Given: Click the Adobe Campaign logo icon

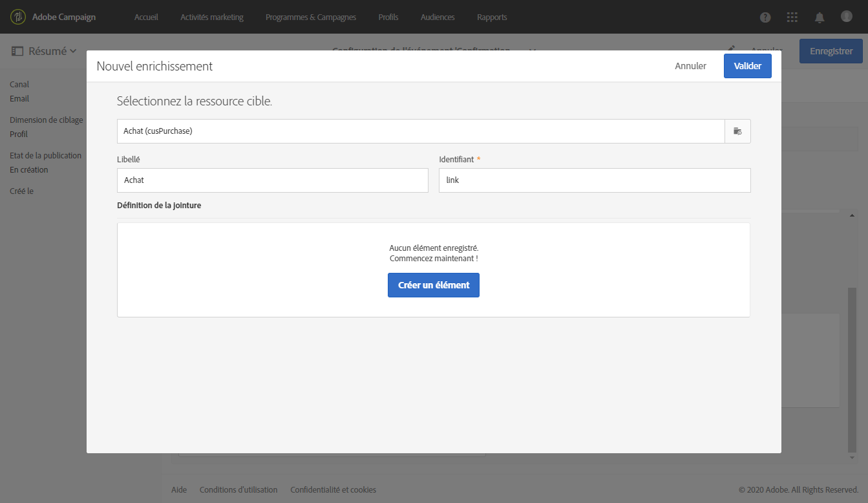Looking at the screenshot, I should (18, 17).
